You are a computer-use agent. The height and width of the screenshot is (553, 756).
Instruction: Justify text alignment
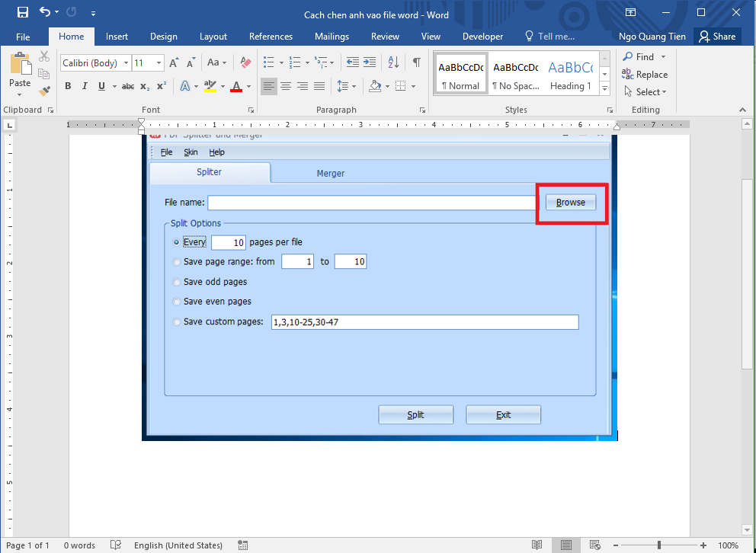point(319,87)
